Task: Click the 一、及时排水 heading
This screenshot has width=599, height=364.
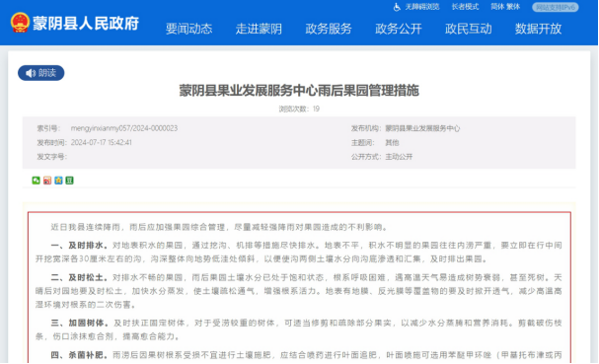Action: pyautogui.click(x=80, y=246)
